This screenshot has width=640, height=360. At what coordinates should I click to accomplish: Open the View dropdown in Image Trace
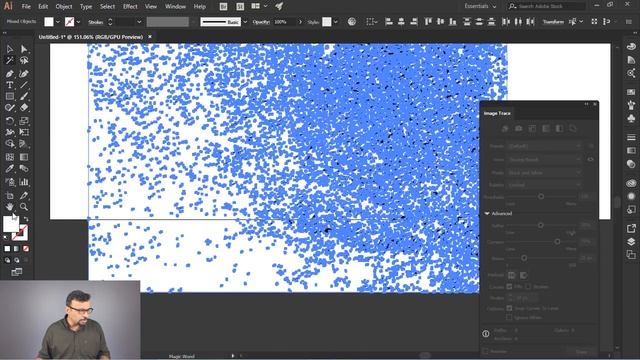click(544, 160)
